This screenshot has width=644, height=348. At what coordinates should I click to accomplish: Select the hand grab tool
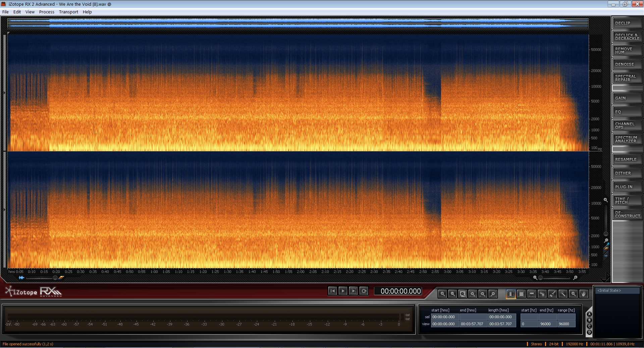pyautogui.click(x=584, y=294)
